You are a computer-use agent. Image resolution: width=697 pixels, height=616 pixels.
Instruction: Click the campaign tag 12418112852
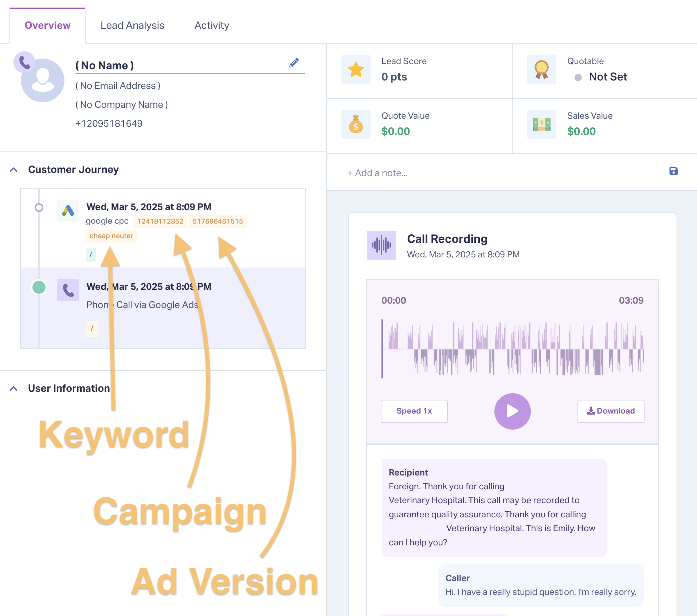160,221
